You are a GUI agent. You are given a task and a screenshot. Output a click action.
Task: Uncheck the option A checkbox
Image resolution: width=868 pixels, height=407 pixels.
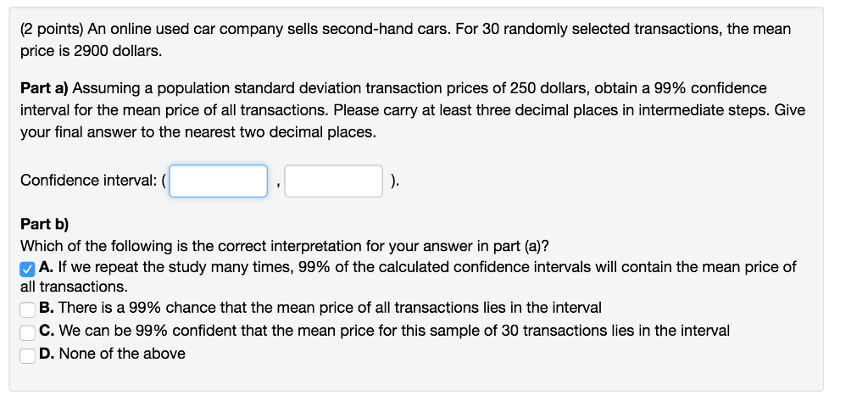[27, 270]
